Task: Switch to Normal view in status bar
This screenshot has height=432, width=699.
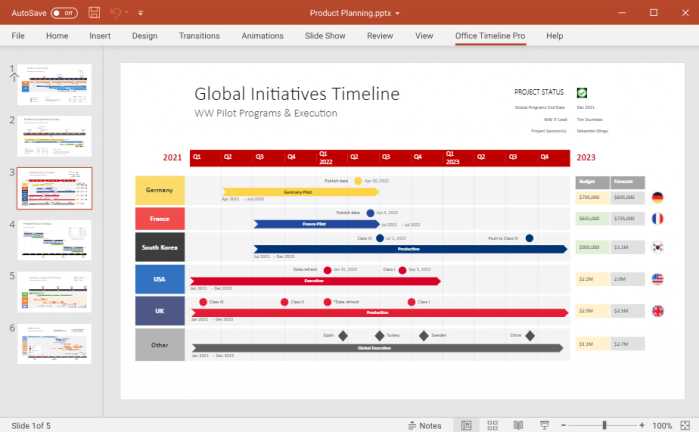Action: (467, 425)
